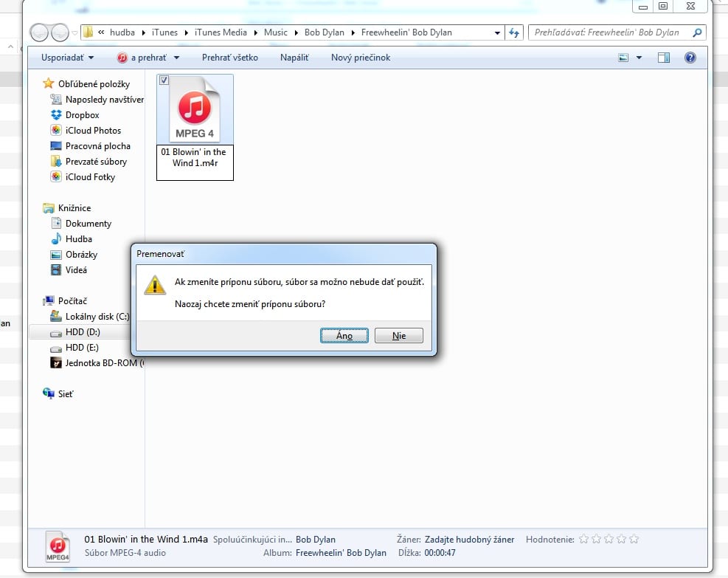
Task: Click the Obľúbené položky star icon
Action: pyautogui.click(x=48, y=83)
